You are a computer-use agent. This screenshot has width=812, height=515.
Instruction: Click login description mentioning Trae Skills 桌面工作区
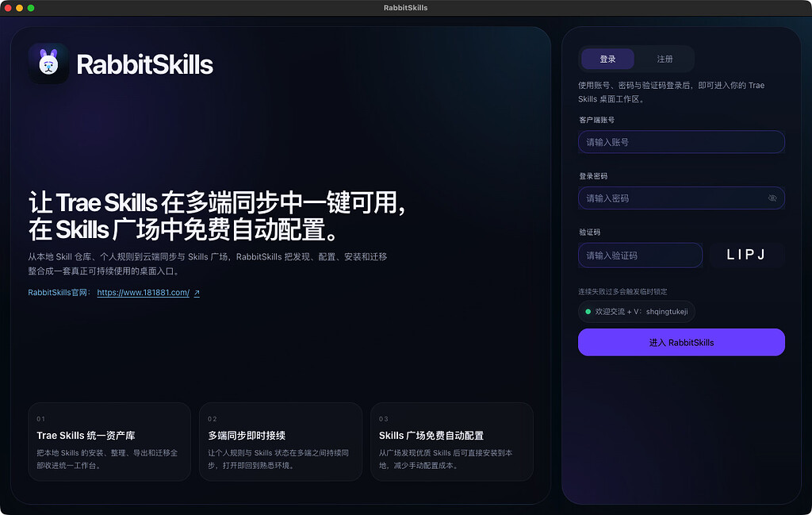(672, 92)
